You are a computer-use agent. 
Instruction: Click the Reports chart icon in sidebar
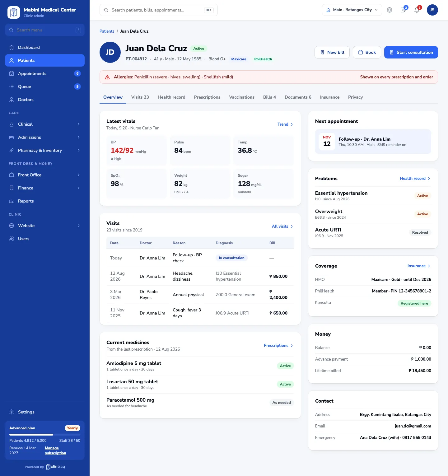point(12,201)
